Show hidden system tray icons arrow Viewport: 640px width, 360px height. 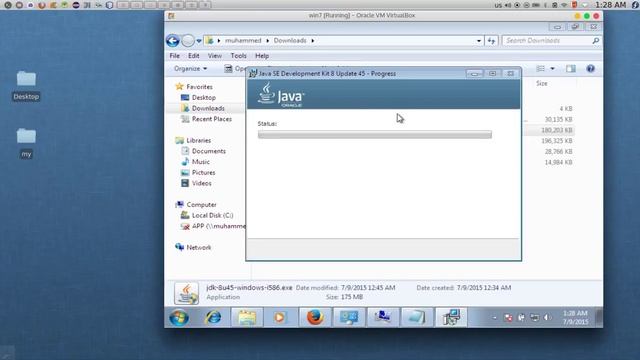494,318
